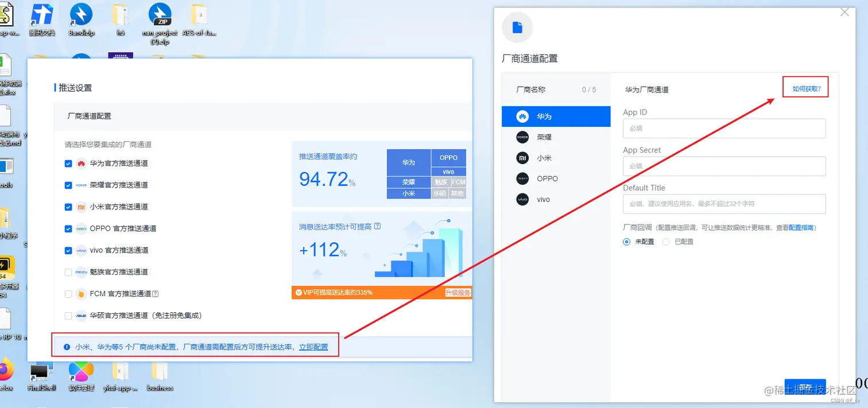Focus the Default Title input field
The height and width of the screenshot is (408, 868).
click(x=724, y=204)
